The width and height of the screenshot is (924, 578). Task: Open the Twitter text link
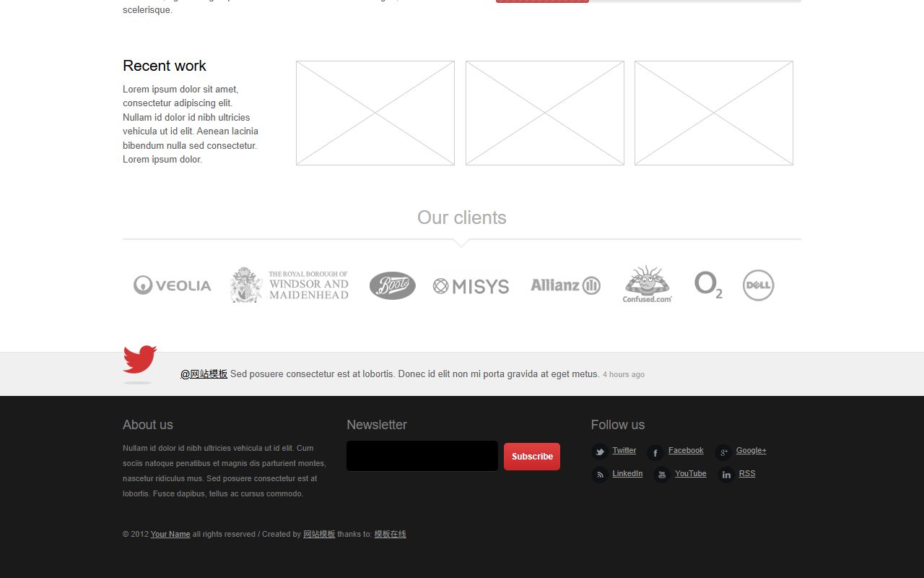pos(624,450)
